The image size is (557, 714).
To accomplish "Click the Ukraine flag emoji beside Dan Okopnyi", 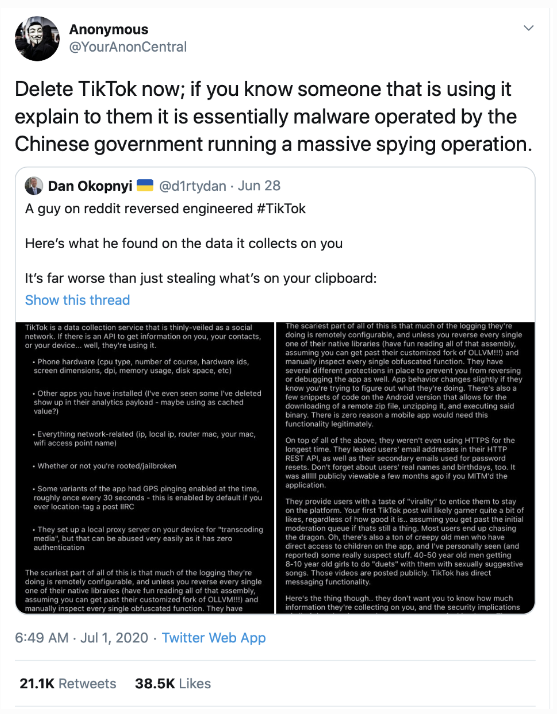I will point(145,185).
